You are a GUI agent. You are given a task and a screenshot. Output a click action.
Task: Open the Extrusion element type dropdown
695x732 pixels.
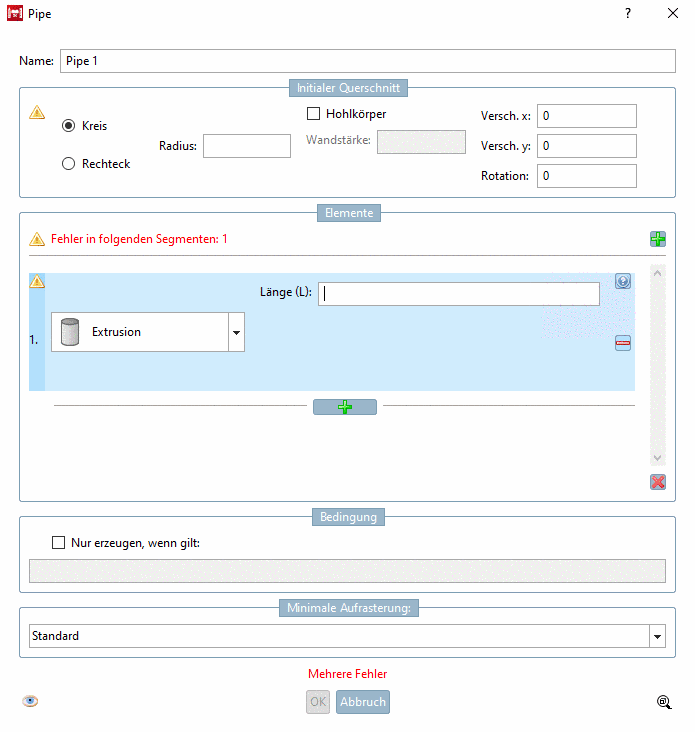click(x=236, y=332)
